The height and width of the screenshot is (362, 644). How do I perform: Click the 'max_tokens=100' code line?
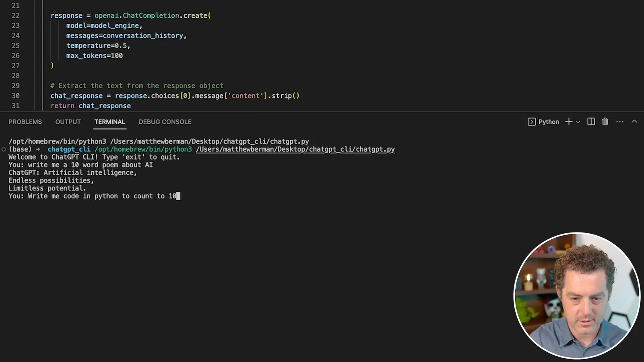coord(95,56)
